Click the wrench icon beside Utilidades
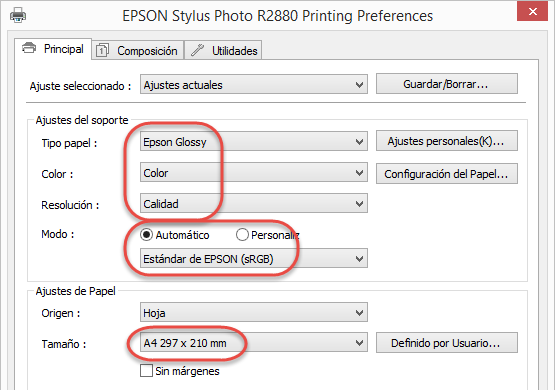 click(x=197, y=50)
